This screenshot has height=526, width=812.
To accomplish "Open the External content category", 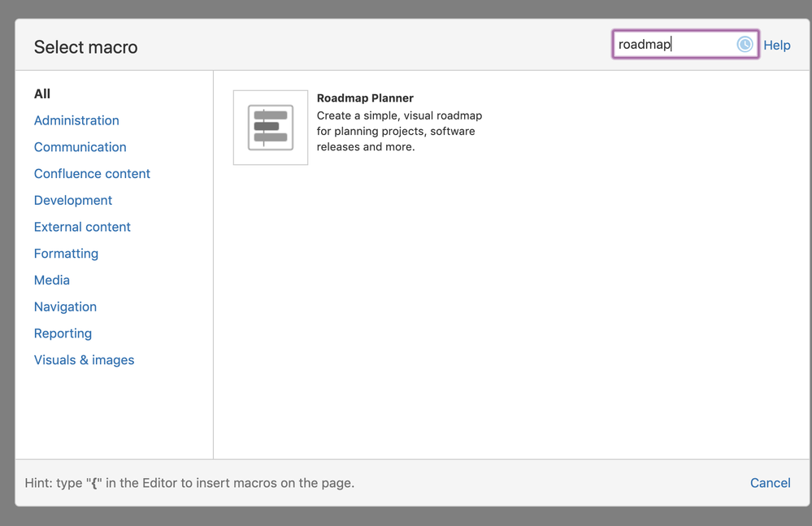I will click(82, 227).
